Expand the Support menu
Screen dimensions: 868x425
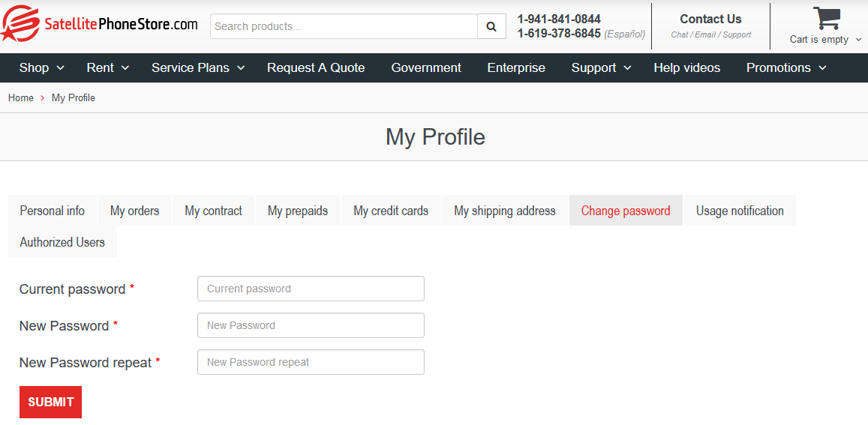click(x=601, y=67)
